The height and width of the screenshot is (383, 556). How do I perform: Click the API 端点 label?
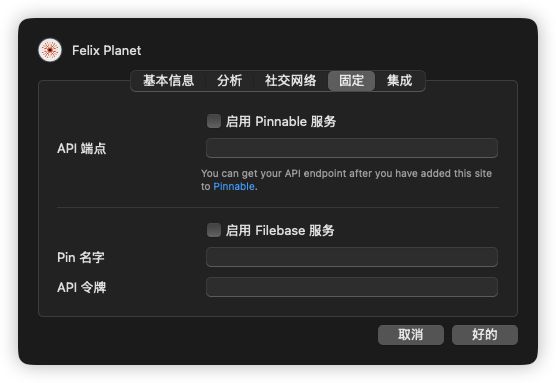(x=82, y=148)
